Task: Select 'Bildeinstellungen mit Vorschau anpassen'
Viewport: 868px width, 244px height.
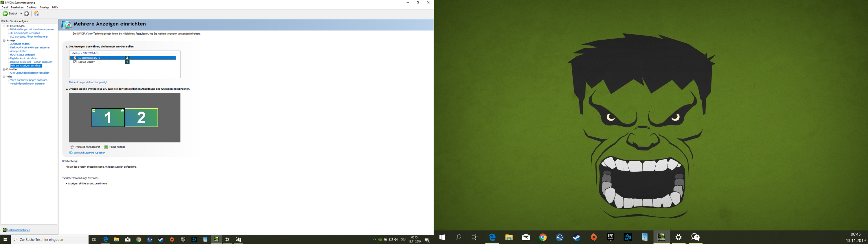Action: pyautogui.click(x=32, y=29)
